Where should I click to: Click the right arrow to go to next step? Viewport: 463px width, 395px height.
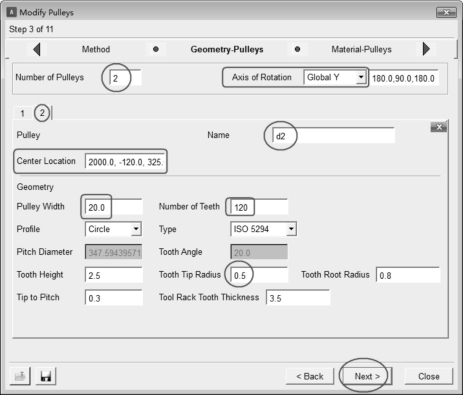point(426,49)
